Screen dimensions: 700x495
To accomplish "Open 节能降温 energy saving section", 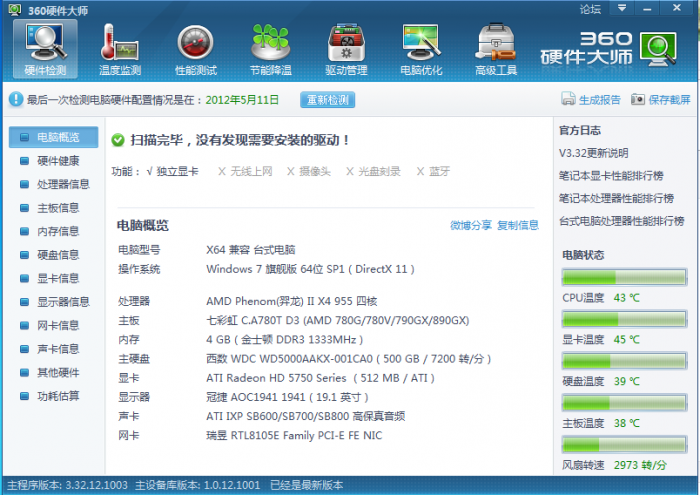I will point(271,49).
